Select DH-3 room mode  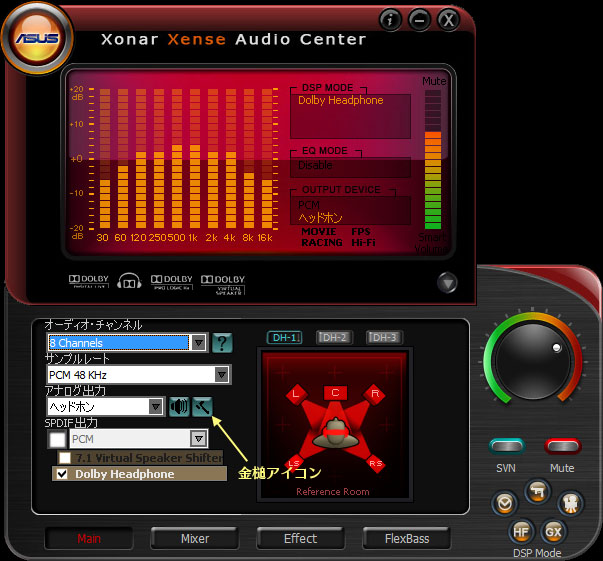tap(384, 338)
